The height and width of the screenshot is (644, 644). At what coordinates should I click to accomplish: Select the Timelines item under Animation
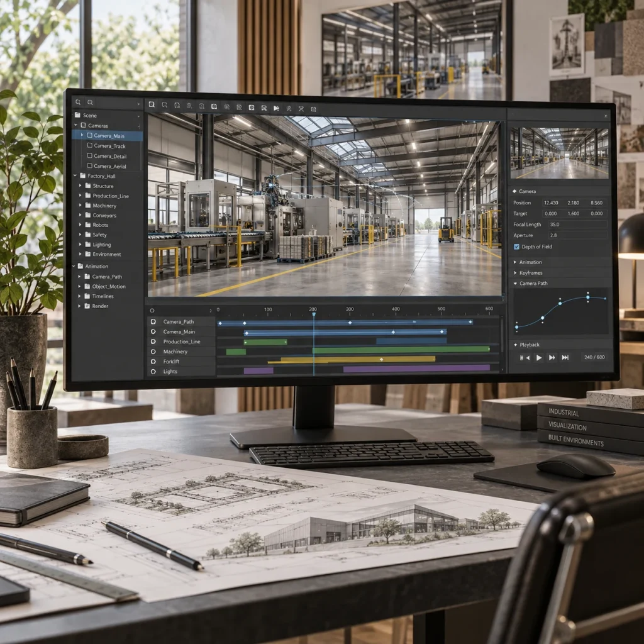[x=108, y=296]
